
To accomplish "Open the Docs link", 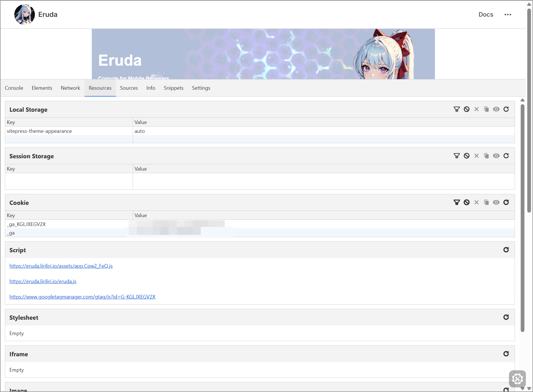I will click(486, 15).
